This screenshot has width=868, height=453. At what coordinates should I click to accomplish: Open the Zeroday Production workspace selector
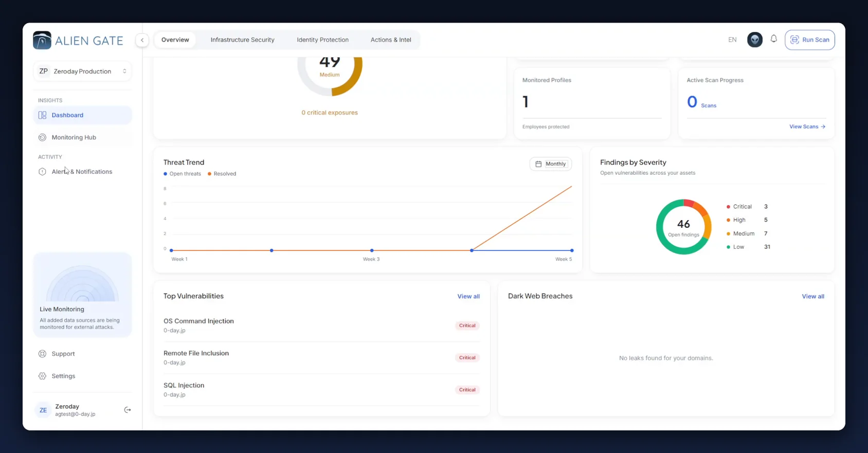click(x=82, y=71)
